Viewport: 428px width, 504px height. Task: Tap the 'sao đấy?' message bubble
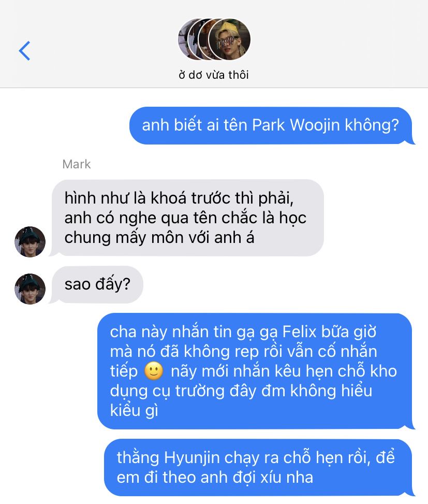96,284
